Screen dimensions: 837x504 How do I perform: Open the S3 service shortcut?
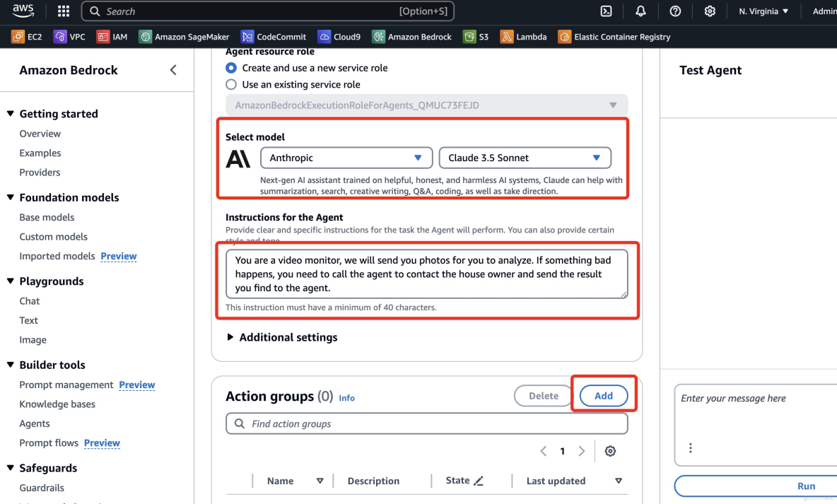(x=476, y=36)
